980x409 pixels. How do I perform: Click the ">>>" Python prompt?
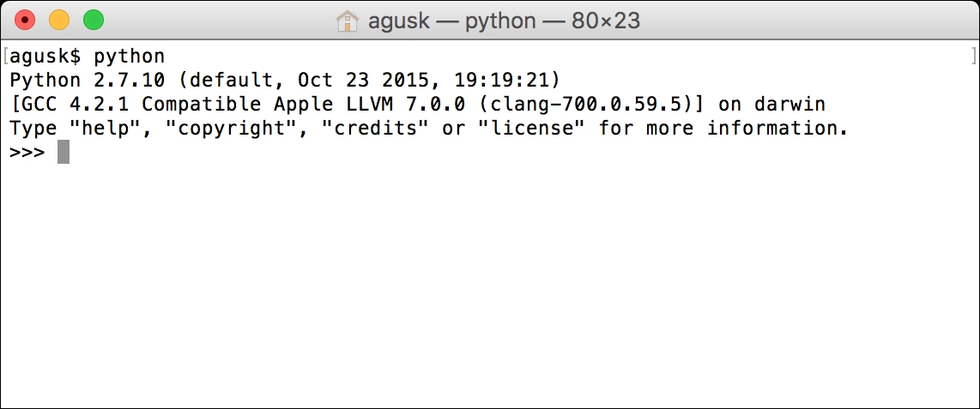coord(27,152)
